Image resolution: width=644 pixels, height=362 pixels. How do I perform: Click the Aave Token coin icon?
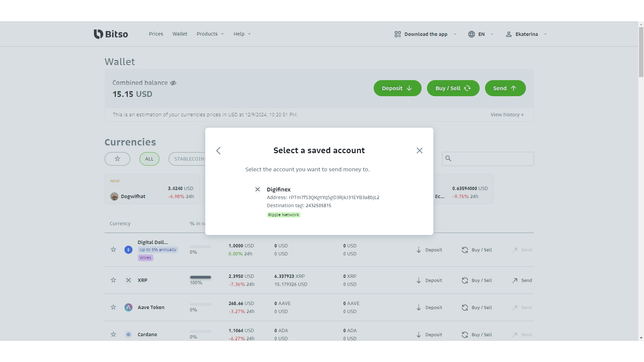128,307
